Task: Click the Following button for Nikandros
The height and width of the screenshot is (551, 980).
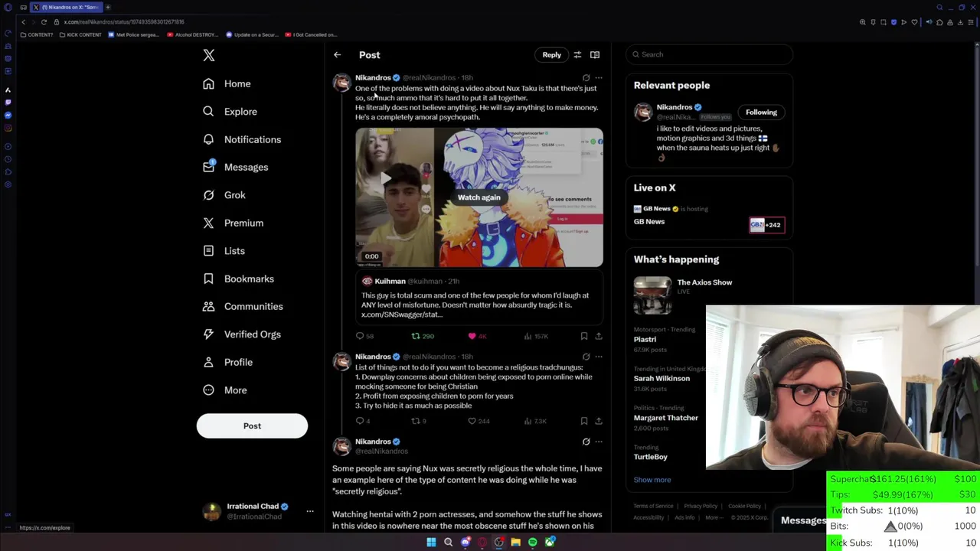Action: [x=761, y=112]
